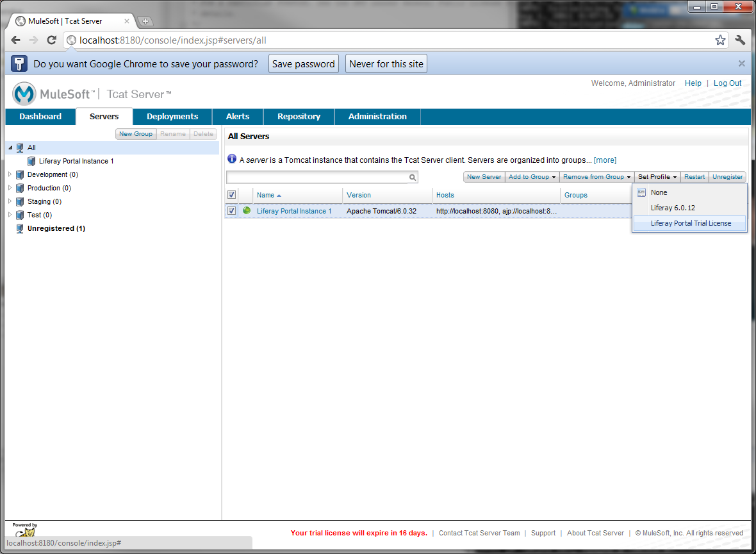Click Contact Tcat Server Team link
Screen dimensions: 756x554
(479, 533)
